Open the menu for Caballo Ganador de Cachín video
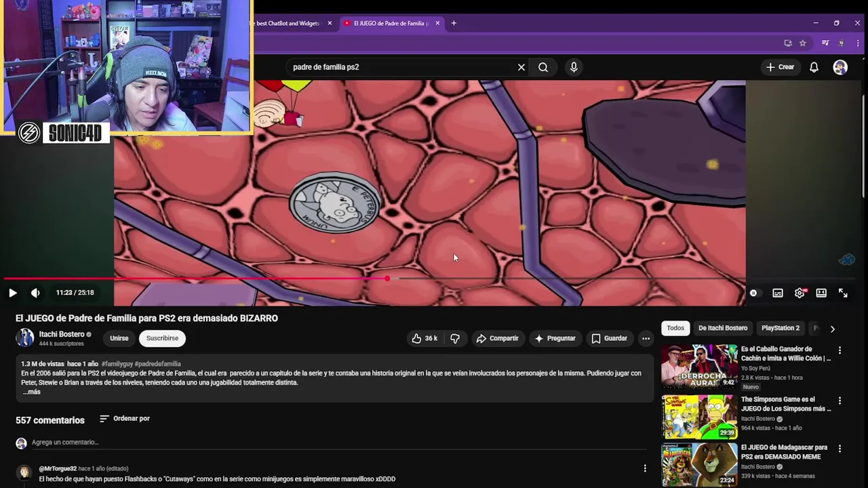The height and width of the screenshot is (488, 868). click(x=840, y=350)
